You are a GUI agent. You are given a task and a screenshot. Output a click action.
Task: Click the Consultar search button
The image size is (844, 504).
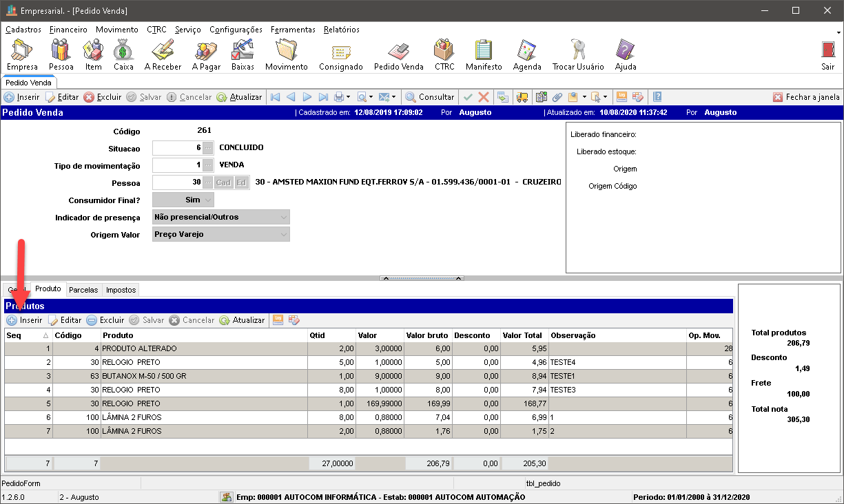tap(429, 97)
